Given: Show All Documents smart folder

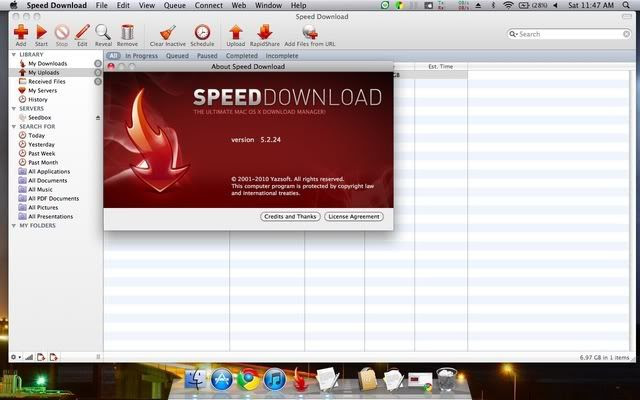Looking at the screenshot, I should tap(47, 180).
